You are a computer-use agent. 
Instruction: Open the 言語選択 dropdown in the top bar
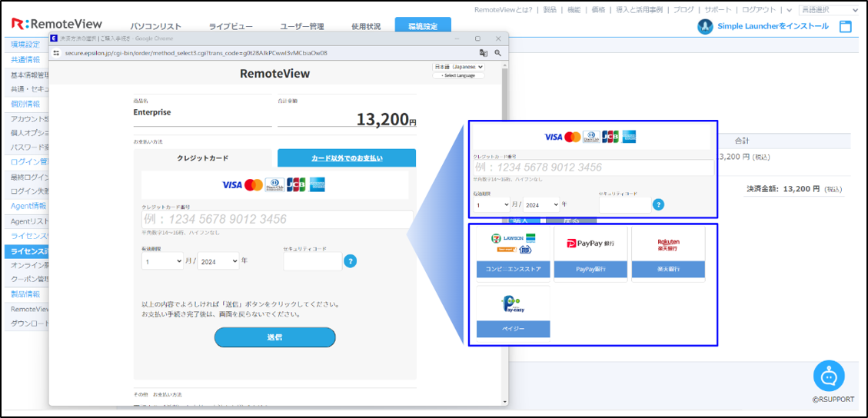[x=827, y=10]
